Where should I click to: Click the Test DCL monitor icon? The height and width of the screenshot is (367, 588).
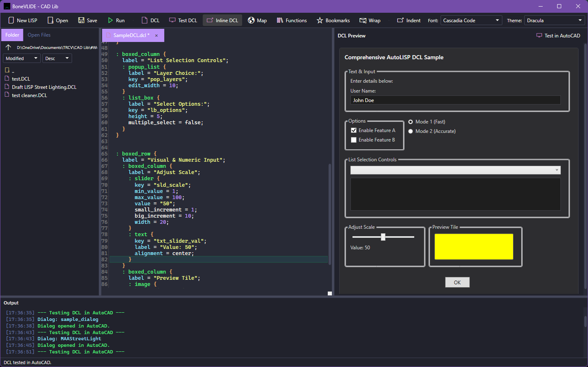pyautogui.click(x=172, y=20)
